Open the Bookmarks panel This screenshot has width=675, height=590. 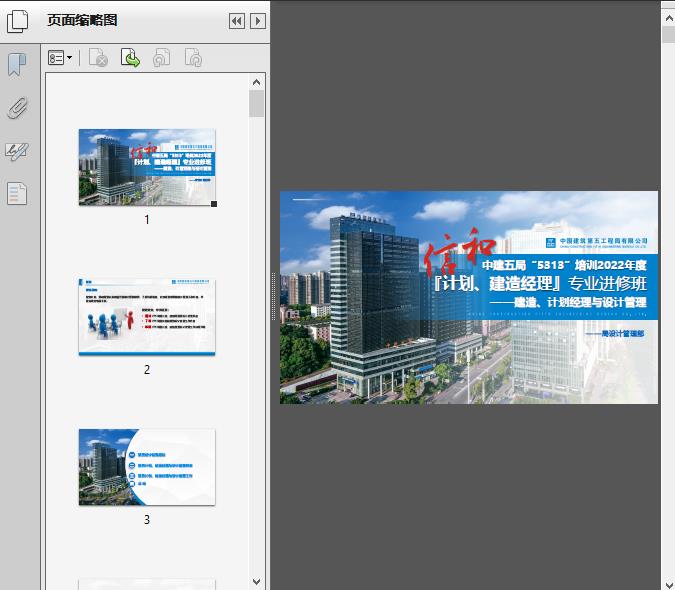point(17,65)
